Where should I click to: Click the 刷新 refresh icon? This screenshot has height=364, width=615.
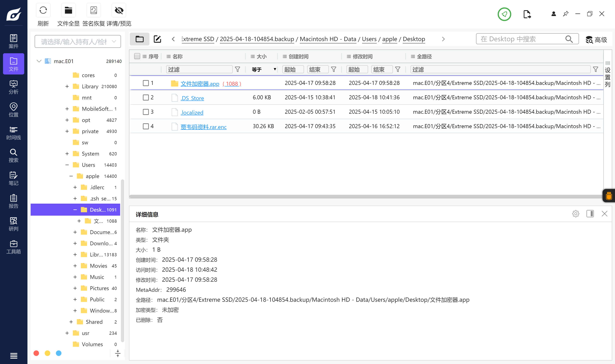tap(43, 10)
